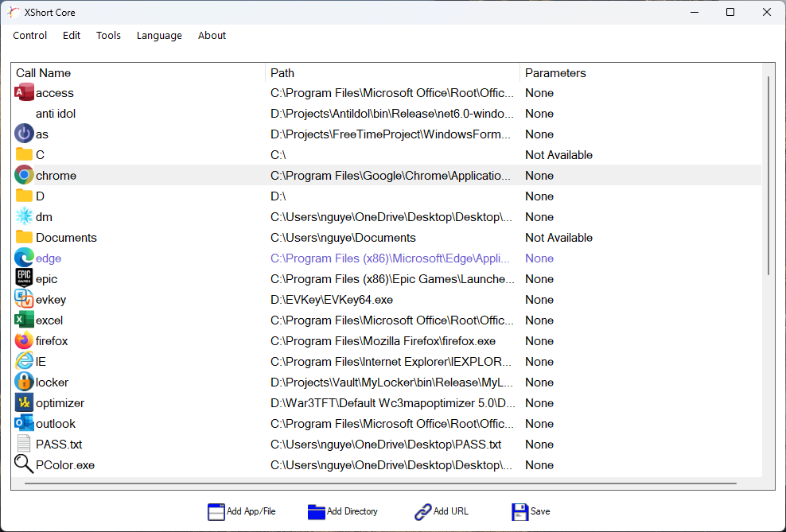
Task: Click the Add App/File button
Action: [242, 511]
